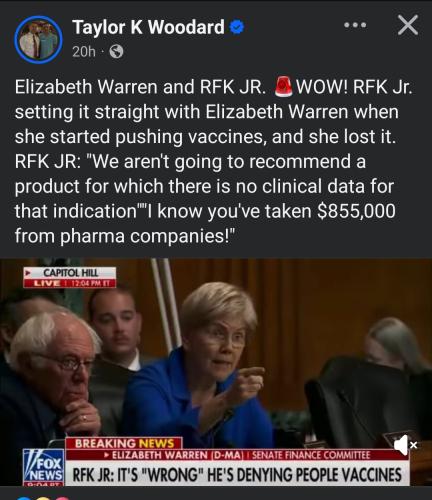Image resolution: width=432 pixels, height=500 pixels.
Task: Click the Capitol Hill Live badge
Action: [x=70, y=277]
